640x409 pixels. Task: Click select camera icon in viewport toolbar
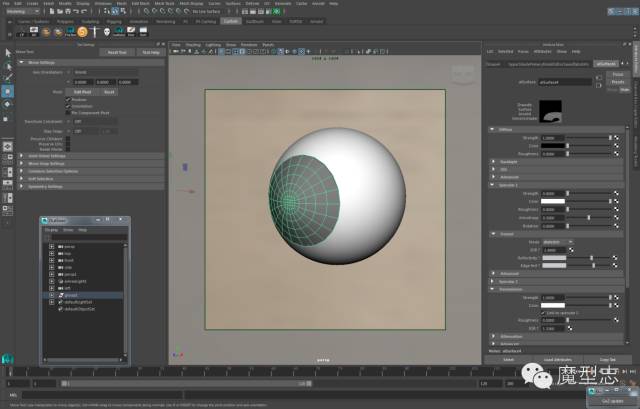[x=176, y=51]
